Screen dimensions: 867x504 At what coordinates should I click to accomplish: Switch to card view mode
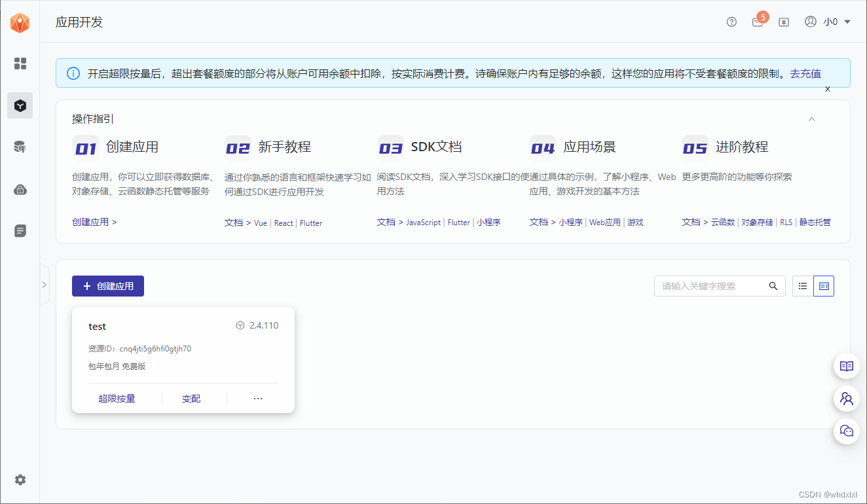coord(823,286)
